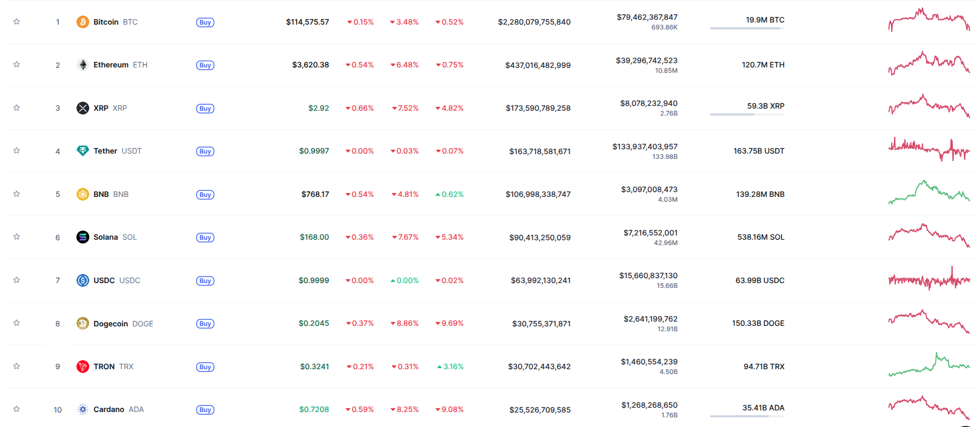This screenshot has height=427, width=980.
Task: Click the Bitcoin coin logo
Action: [x=82, y=22]
